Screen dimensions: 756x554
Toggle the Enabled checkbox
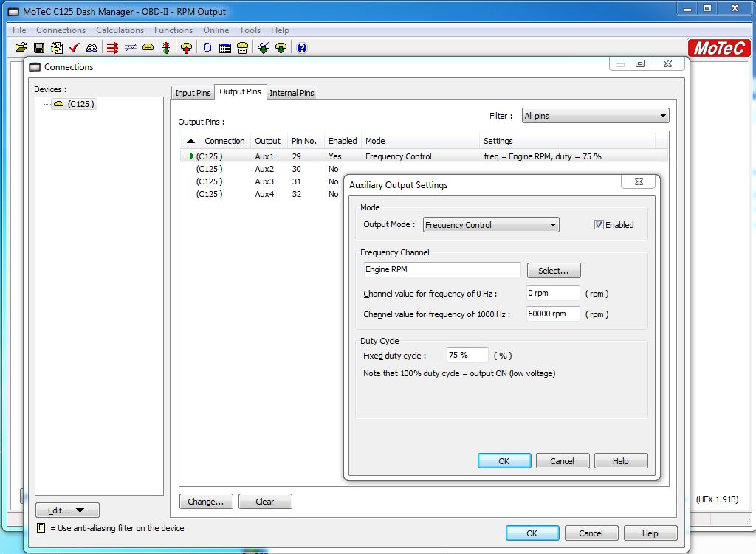click(599, 224)
